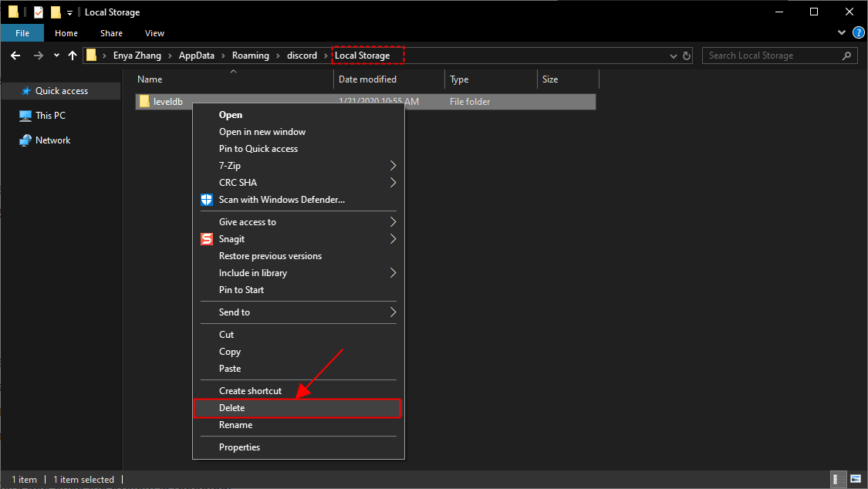Open the View ribbon tab
Screen dimensions: 868x489
[154, 33]
